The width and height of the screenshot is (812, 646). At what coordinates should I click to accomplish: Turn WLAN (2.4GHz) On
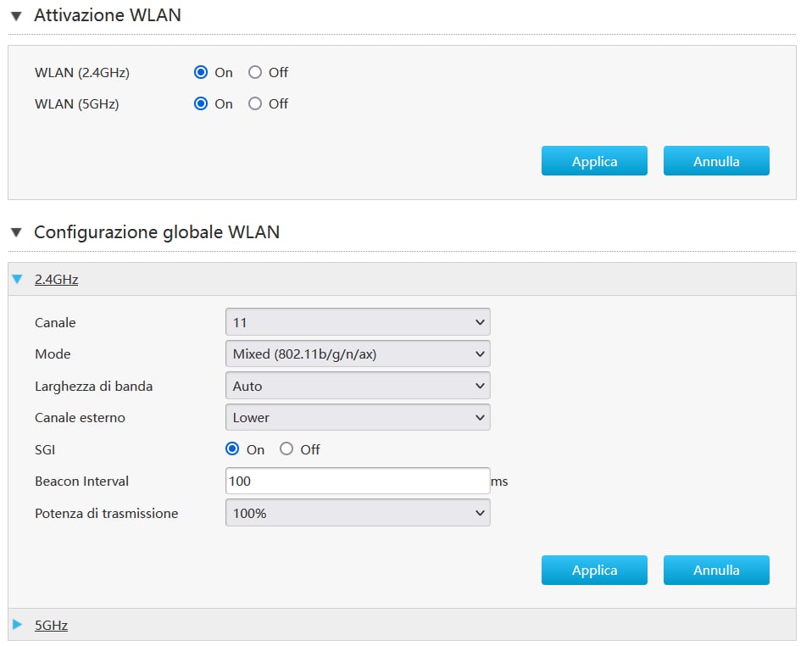point(201,73)
